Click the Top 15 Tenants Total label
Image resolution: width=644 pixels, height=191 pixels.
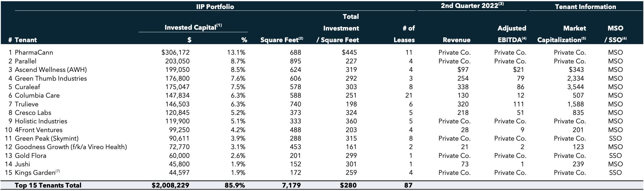48,185
